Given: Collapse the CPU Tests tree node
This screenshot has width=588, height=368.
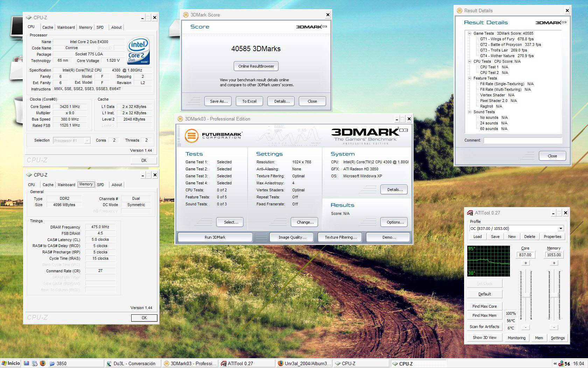Looking at the screenshot, I should pyautogui.click(x=469, y=61).
